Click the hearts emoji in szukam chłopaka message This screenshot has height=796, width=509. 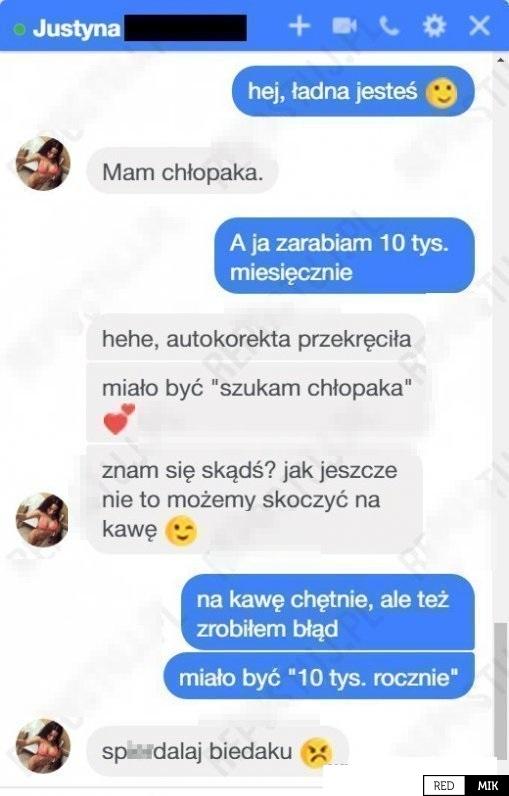click(x=119, y=419)
